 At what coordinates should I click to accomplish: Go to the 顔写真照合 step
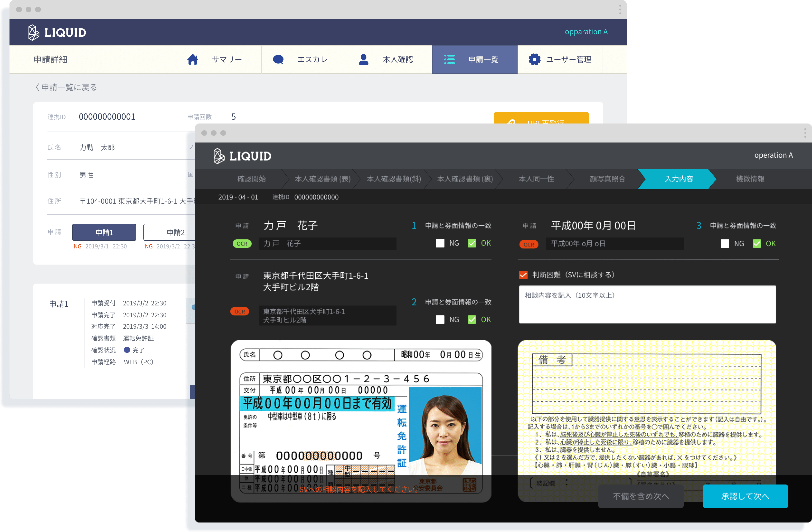(607, 179)
